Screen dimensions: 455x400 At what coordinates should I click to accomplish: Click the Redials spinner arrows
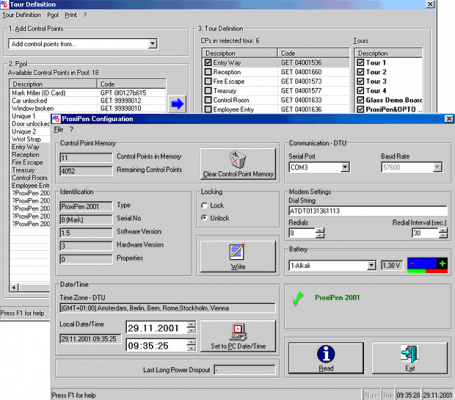click(x=320, y=233)
